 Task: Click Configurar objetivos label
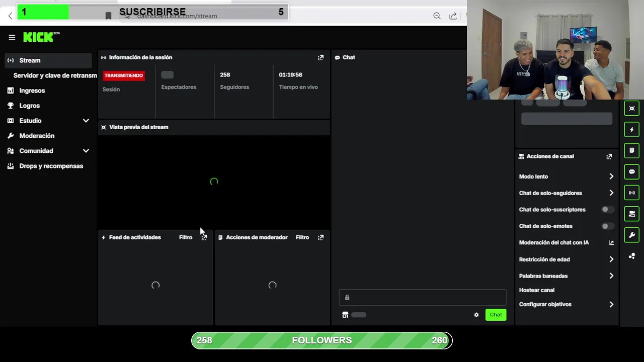(x=545, y=304)
